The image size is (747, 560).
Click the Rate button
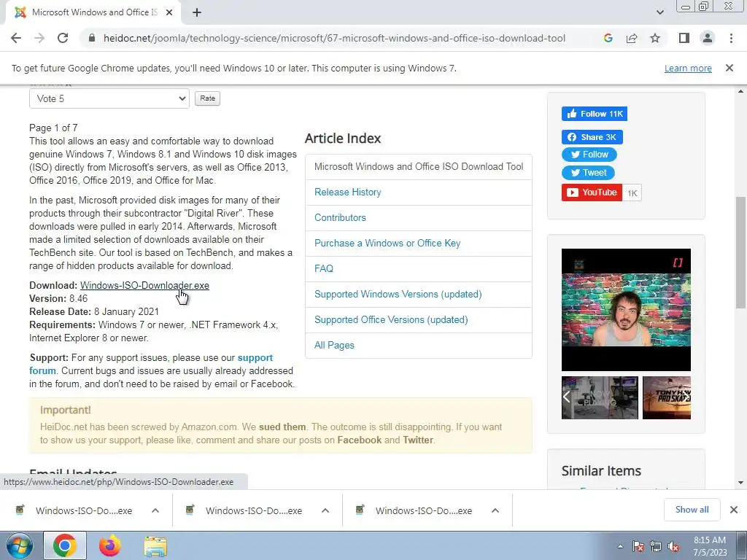pos(207,98)
